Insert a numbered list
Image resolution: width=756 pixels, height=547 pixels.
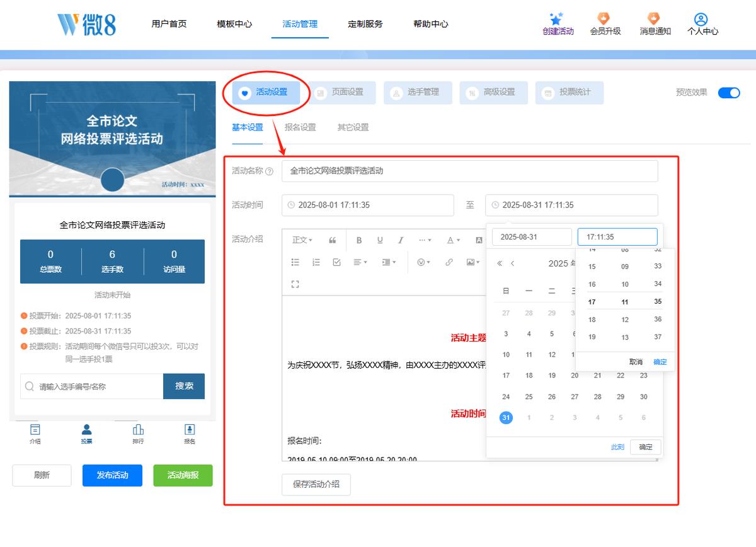pyautogui.click(x=316, y=262)
